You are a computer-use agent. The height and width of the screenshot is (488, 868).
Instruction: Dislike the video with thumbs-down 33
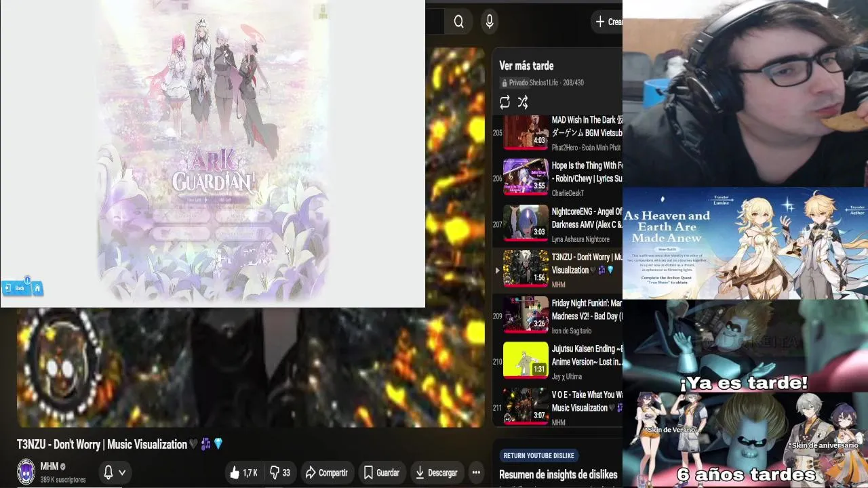pos(280,472)
